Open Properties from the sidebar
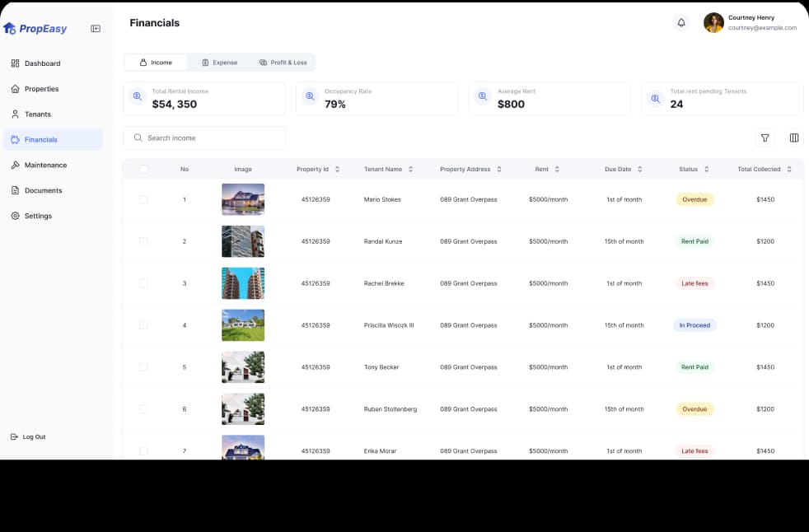809x532 pixels. 53,89
